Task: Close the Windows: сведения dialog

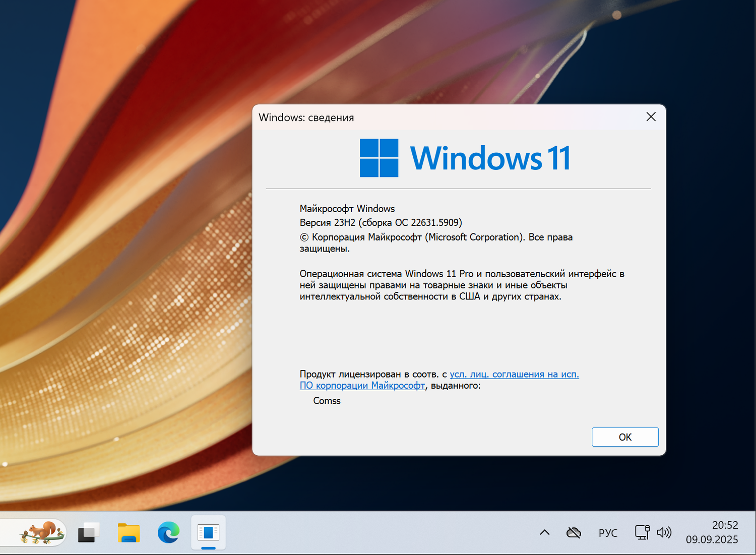Action: tap(651, 116)
